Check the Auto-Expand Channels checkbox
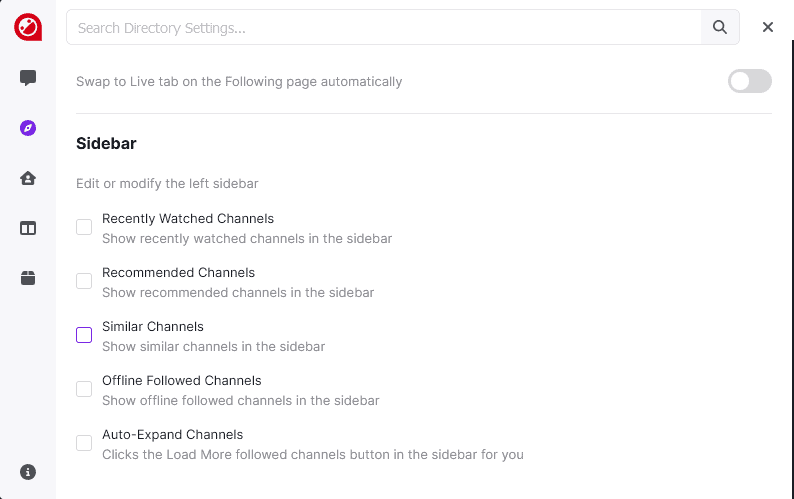 pyautogui.click(x=84, y=443)
